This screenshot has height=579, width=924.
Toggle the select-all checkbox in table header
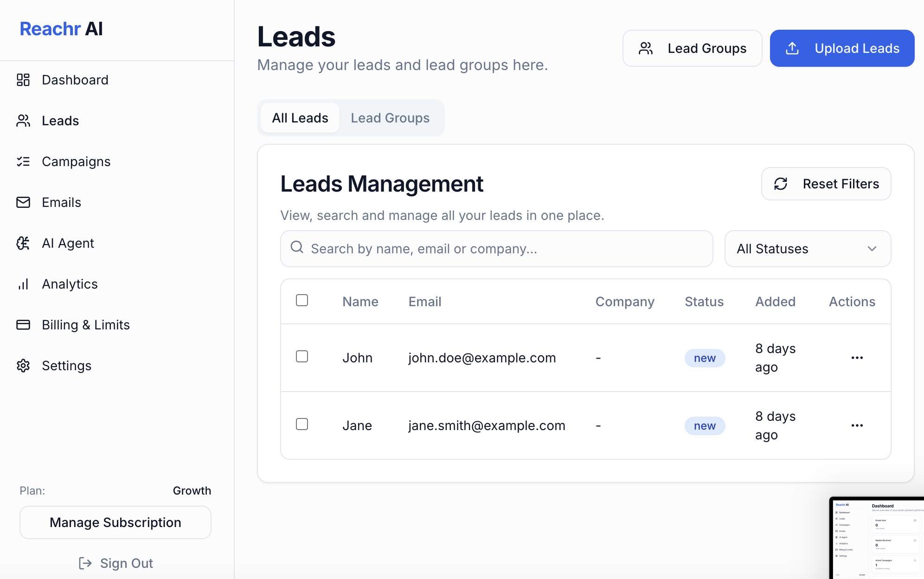point(302,300)
